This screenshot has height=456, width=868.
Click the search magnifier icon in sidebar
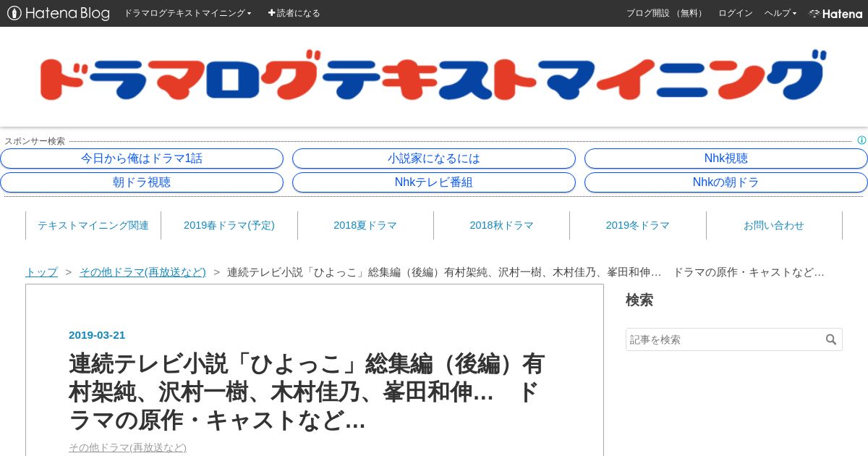point(831,339)
